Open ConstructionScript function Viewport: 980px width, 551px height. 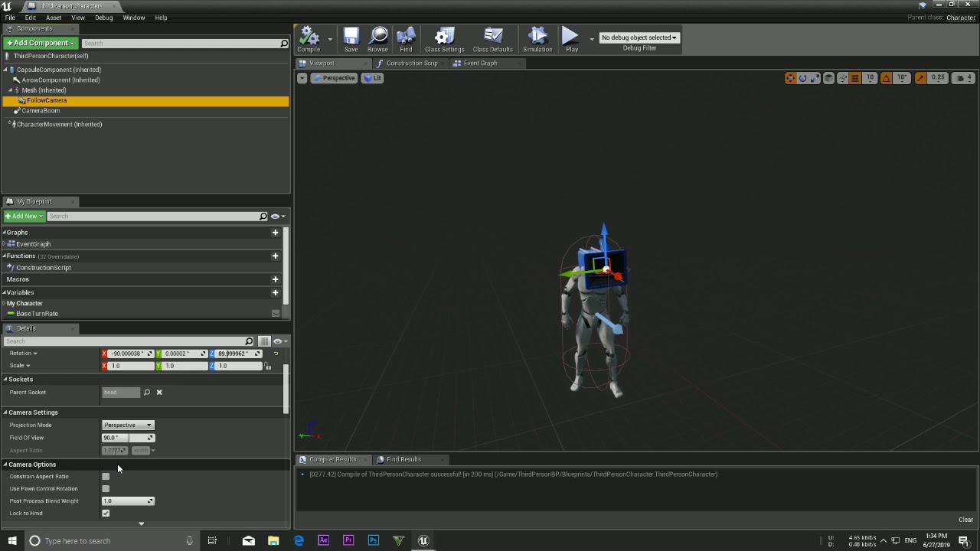click(43, 268)
